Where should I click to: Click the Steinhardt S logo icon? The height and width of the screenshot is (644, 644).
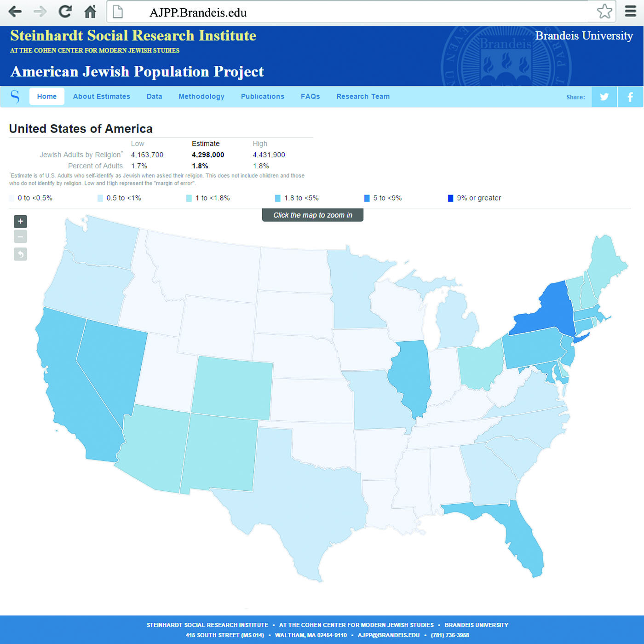(15, 97)
